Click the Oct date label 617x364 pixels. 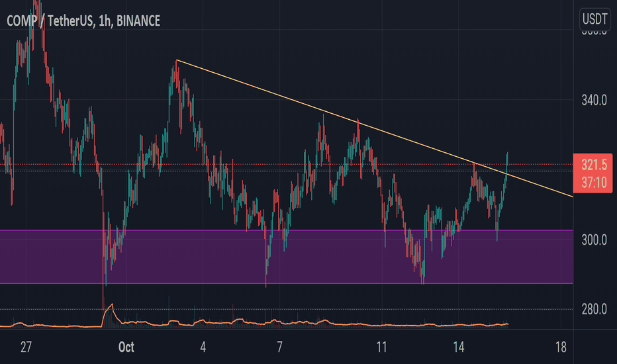point(126,347)
